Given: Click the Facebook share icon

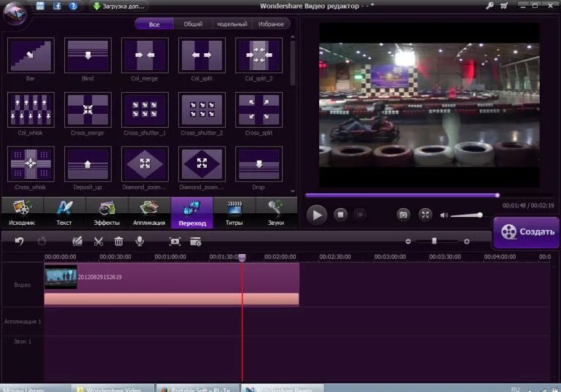Looking at the screenshot, I should 57,6.
